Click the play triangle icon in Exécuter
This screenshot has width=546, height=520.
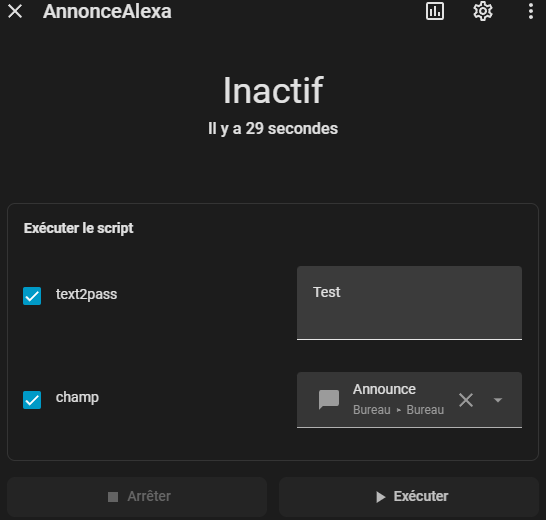point(381,497)
